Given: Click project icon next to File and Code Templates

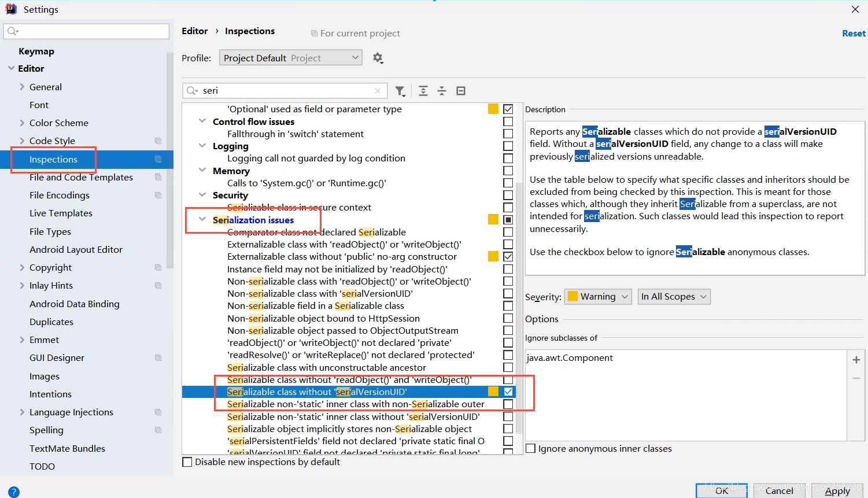Looking at the screenshot, I should click(158, 177).
